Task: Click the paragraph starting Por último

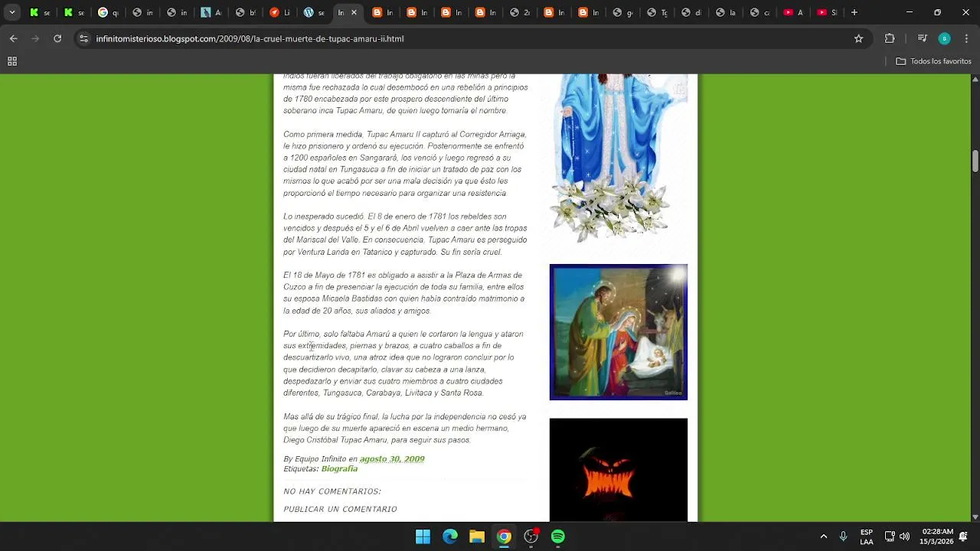Action: tap(403, 364)
